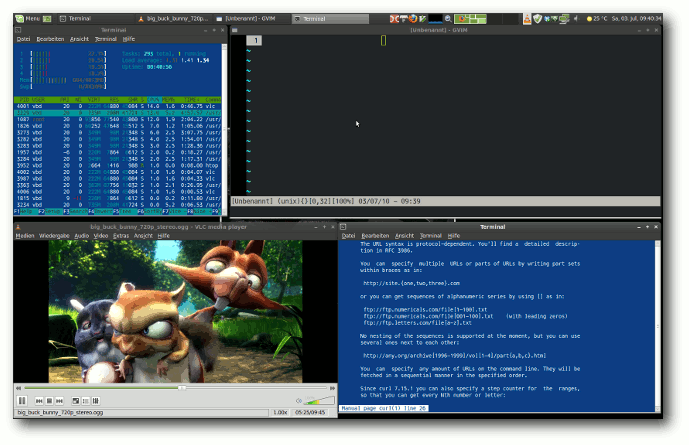Open the clock showing Sa, 03. Jul
Viewport: 689px width, 445px height.
(636, 18)
